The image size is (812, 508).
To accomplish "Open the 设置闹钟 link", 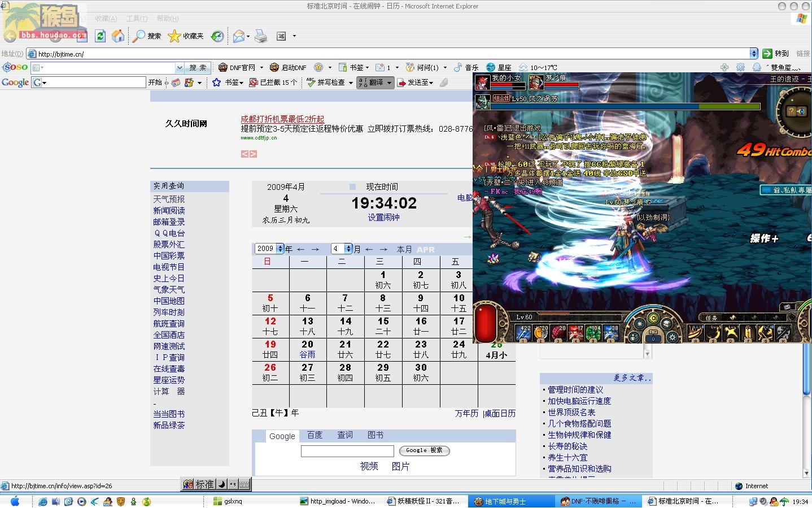I will pos(383,218).
